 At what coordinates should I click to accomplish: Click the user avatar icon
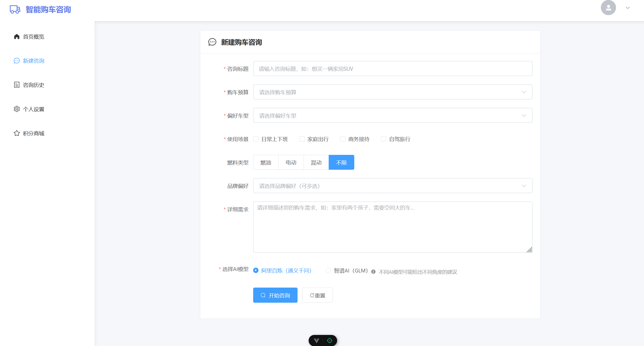pyautogui.click(x=608, y=8)
